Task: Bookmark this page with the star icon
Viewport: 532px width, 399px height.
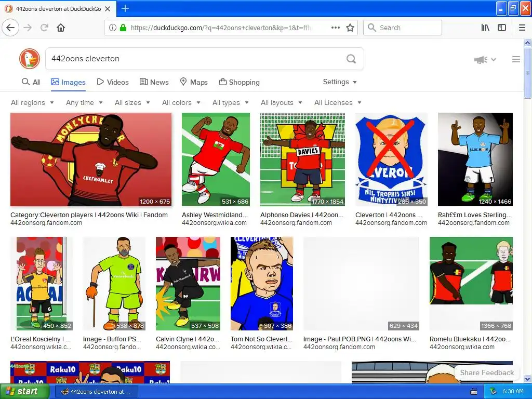Action: (350, 28)
